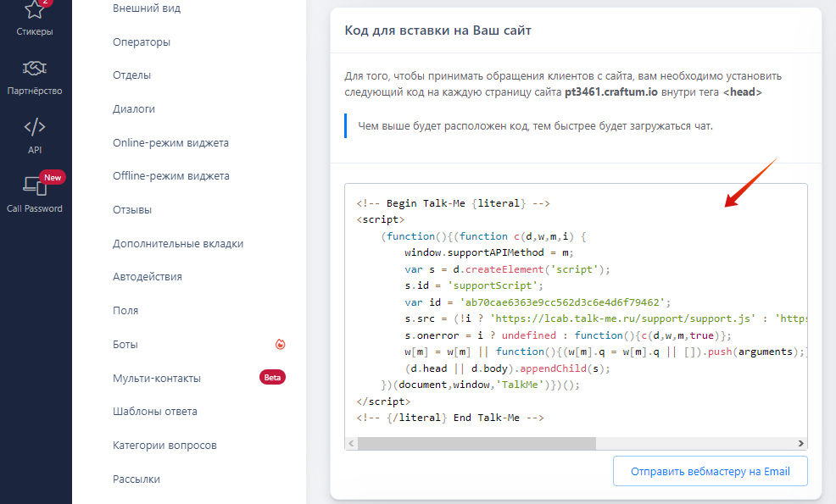The image size is (836, 504).
Task: Open the Рассылки section
Action: click(137, 479)
